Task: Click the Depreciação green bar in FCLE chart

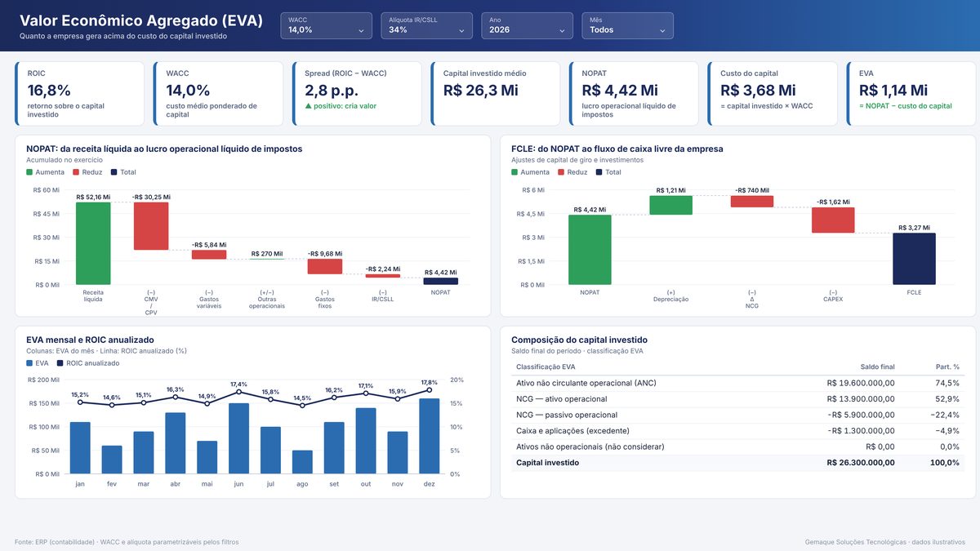Action: coord(671,205)
